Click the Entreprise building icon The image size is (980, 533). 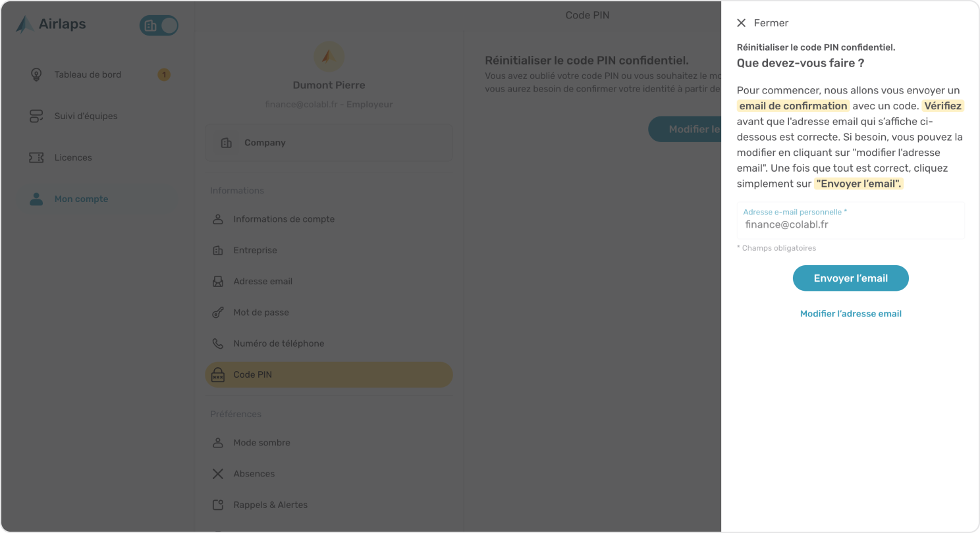[218, 250]
